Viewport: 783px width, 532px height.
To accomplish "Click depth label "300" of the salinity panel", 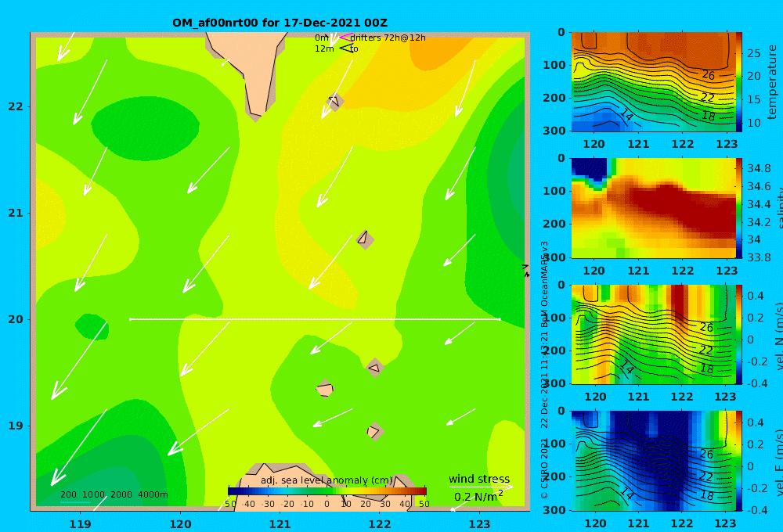I will [554, 257].
